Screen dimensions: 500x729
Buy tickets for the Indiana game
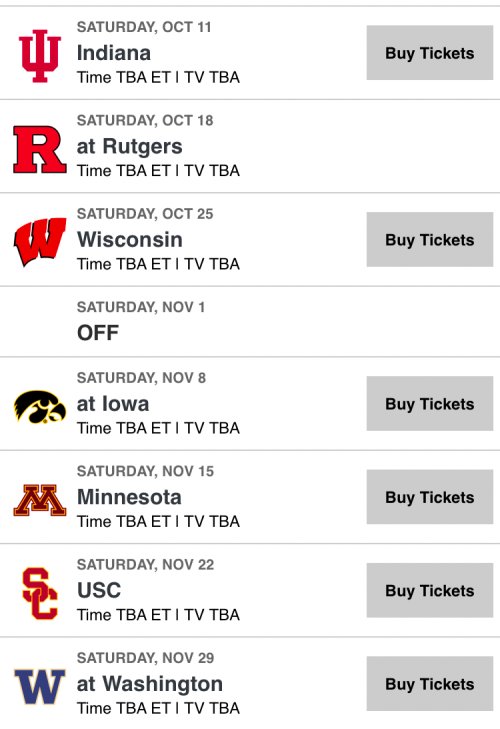429,53
